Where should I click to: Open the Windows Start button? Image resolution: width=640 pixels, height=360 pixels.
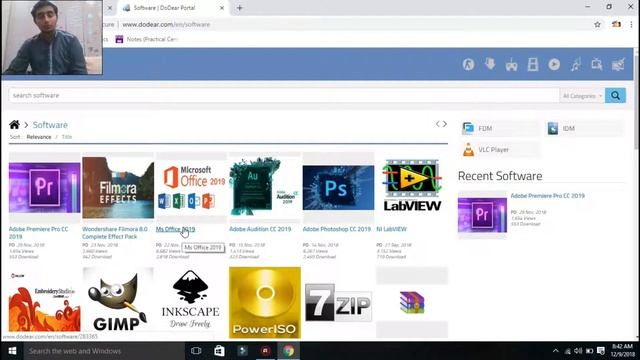[x=12, y=351]
